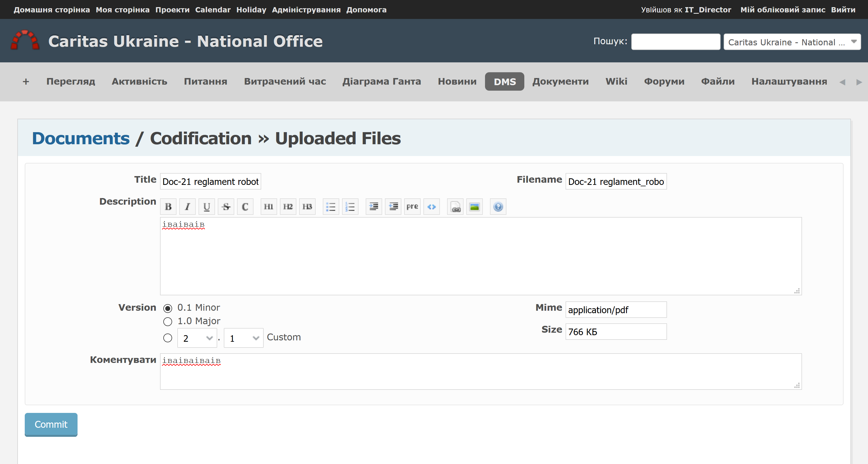Insert an image via picture icon
This screenshot has width=868, height=464.
click(x=475, y=206)
